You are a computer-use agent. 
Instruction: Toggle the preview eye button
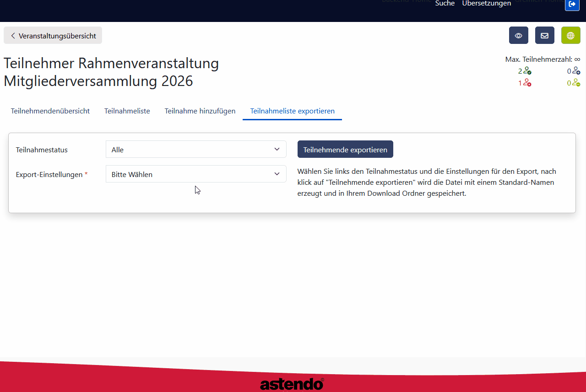coord(518,35)
